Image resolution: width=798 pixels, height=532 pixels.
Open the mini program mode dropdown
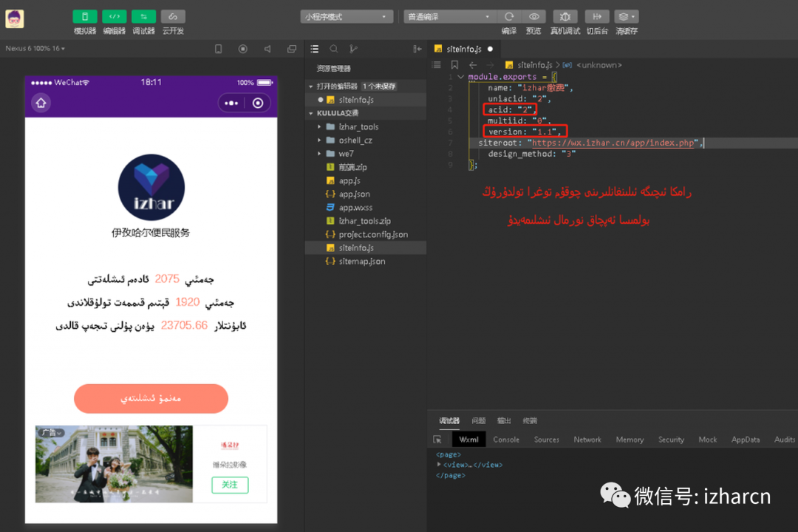tap(347, 17)
